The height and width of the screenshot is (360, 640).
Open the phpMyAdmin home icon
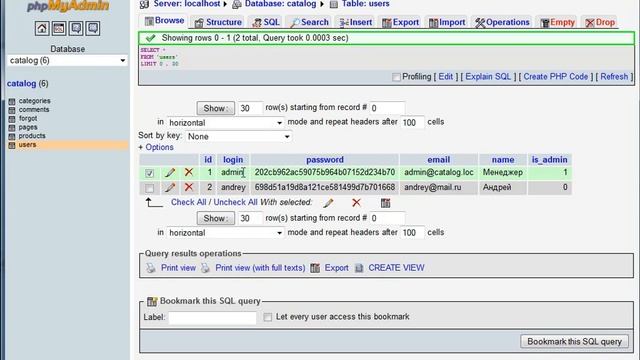[x=42, y=28]
